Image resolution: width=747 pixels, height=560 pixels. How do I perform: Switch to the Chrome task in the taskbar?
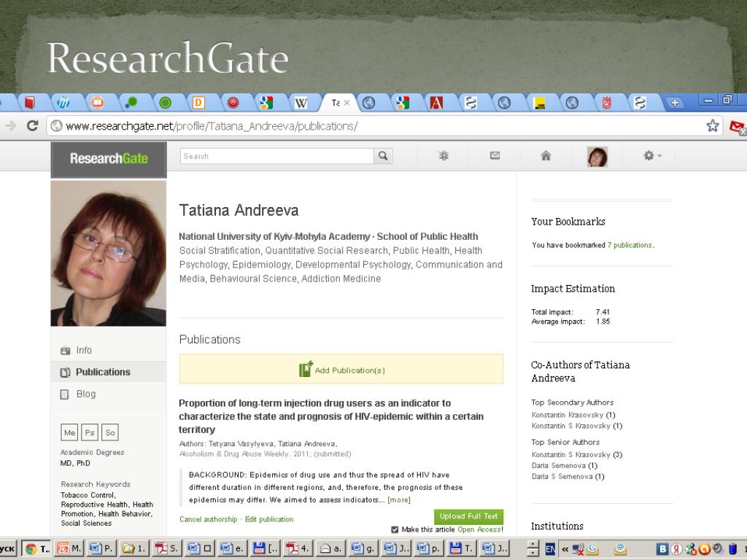36,548
